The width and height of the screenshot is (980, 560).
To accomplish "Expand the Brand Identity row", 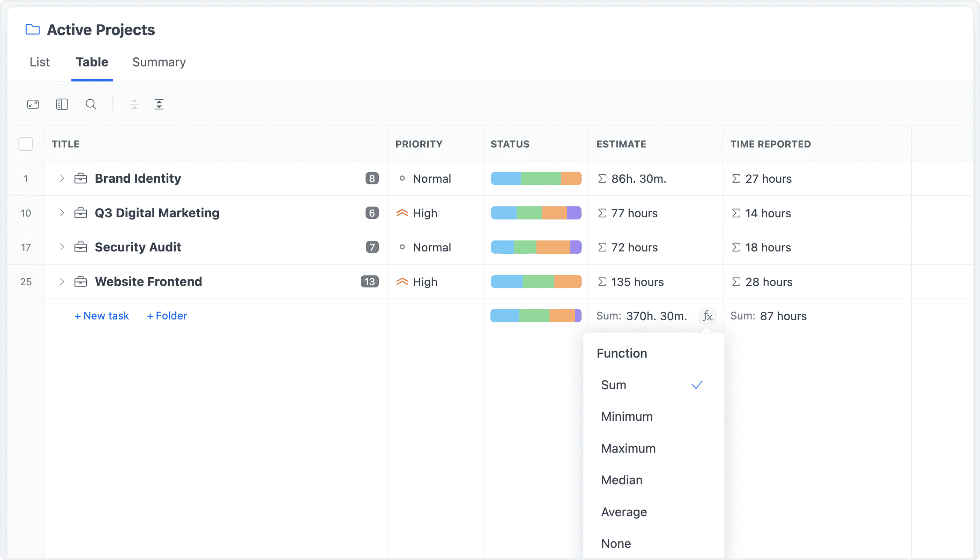I will [x=62, y=178].
